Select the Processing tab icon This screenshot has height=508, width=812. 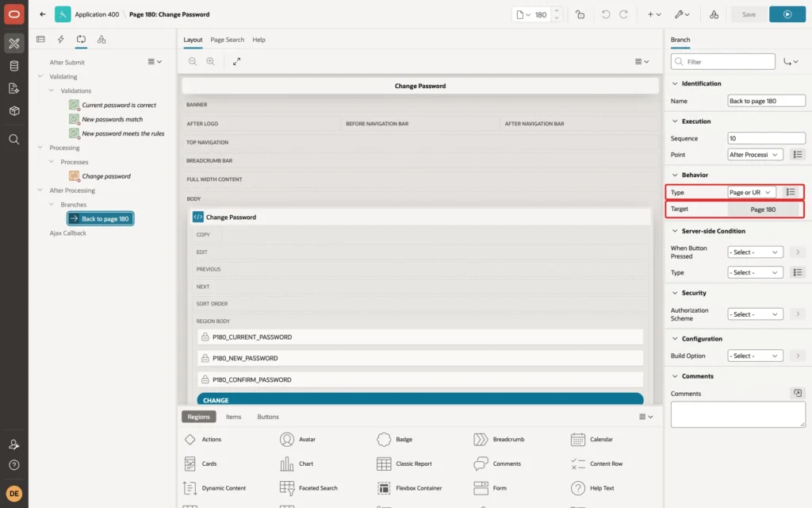81,40
